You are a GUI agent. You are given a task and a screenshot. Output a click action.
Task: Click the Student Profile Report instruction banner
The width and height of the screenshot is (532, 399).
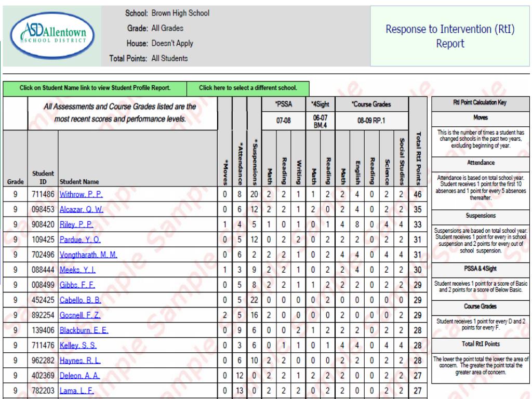pos(95,88)
